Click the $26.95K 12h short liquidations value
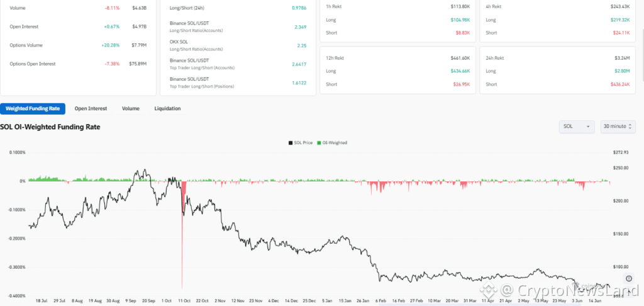The width and height of the screenshot is (644, 306). click(x=461, y=84)
